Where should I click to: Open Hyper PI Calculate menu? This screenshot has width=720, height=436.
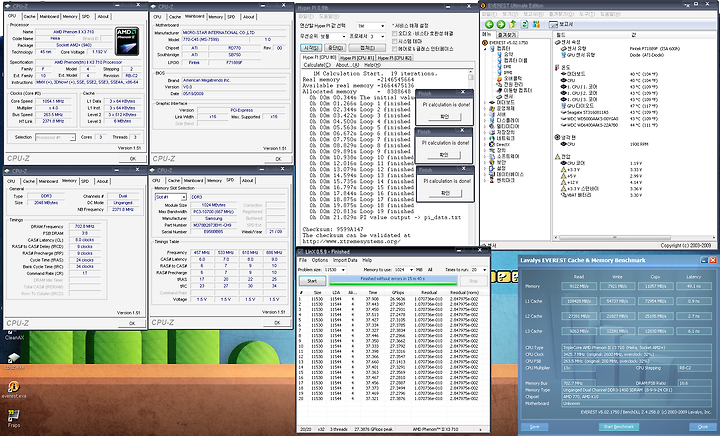[317, 65]
